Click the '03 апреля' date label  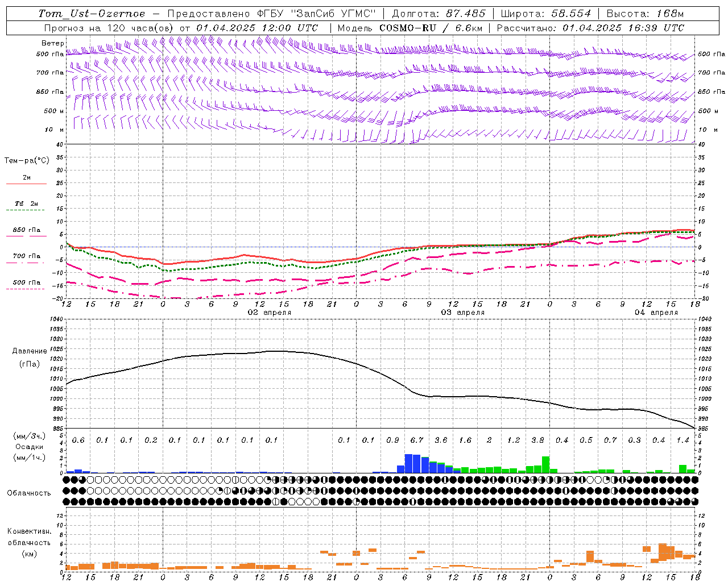coord(463,313)
